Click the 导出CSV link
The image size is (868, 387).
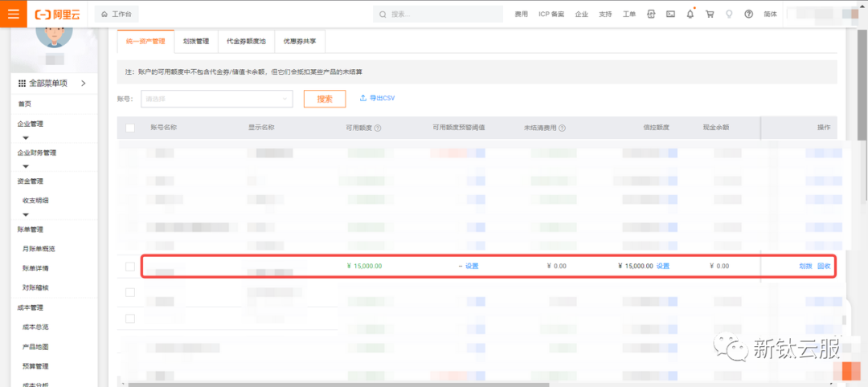pos(377,98)
